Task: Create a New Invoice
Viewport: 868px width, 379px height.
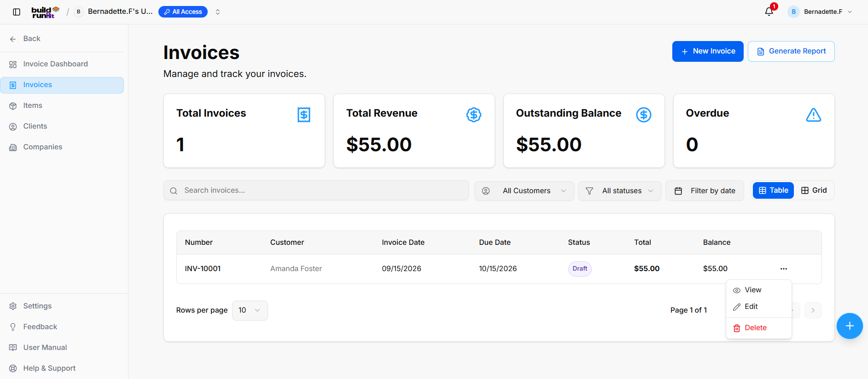Action: pyautogui.click(x=708, y=51)
